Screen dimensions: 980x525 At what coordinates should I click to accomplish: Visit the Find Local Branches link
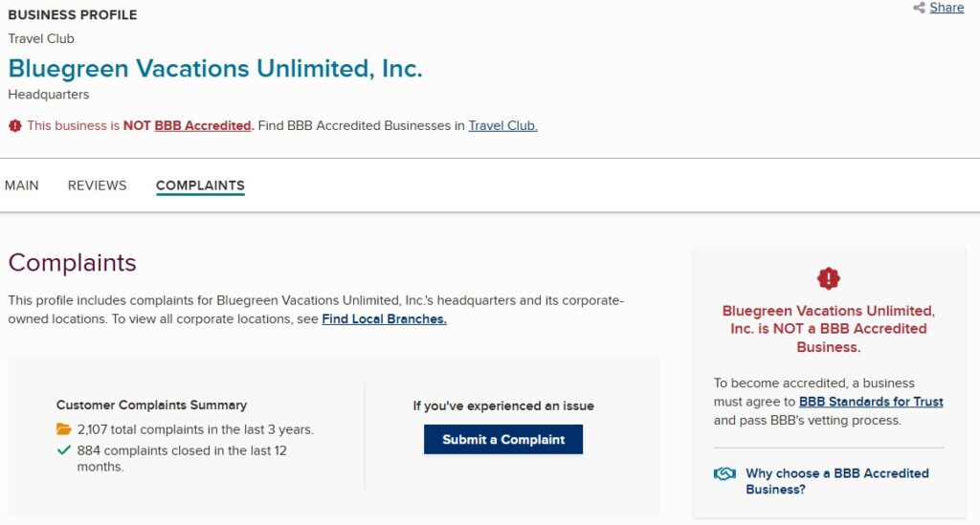point(384,318)
